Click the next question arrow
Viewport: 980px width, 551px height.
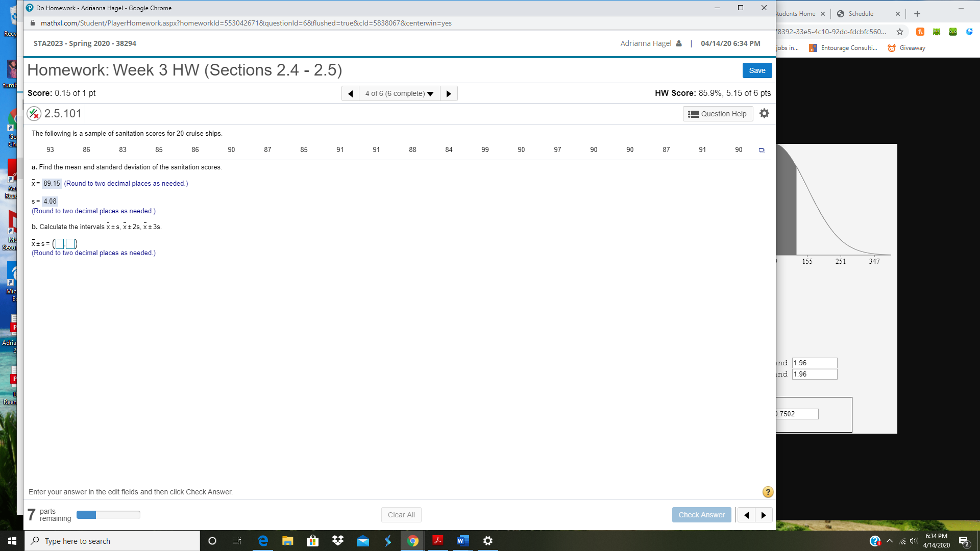449,93
